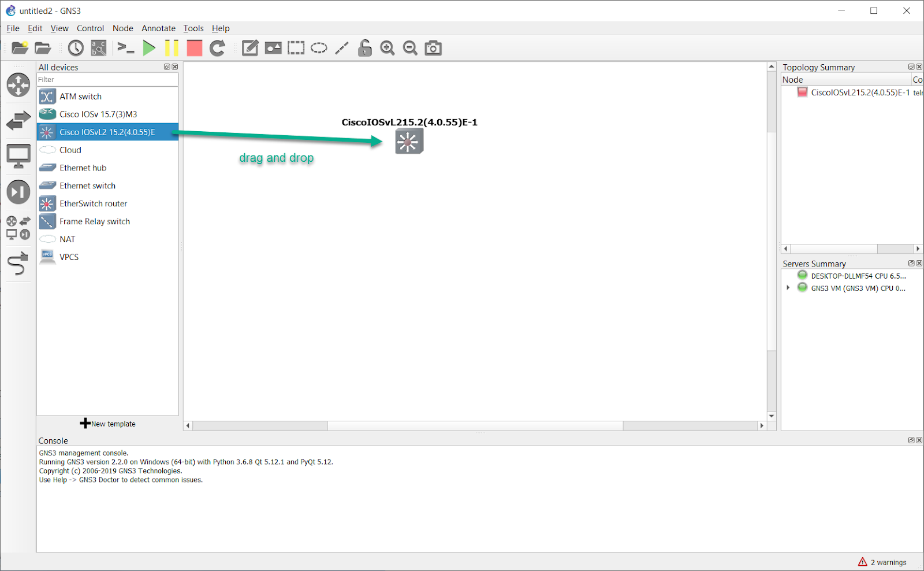Open the File menu

[x=13, y=28]
